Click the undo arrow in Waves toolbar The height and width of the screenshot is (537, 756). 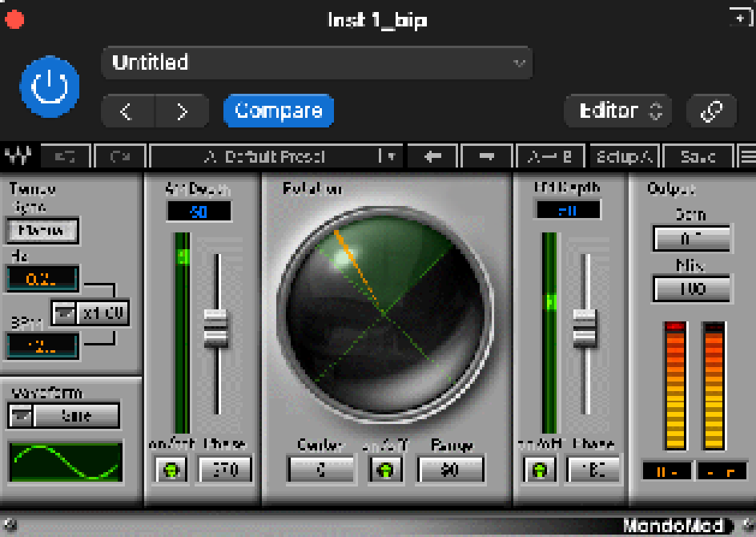[x=66, y=156]
